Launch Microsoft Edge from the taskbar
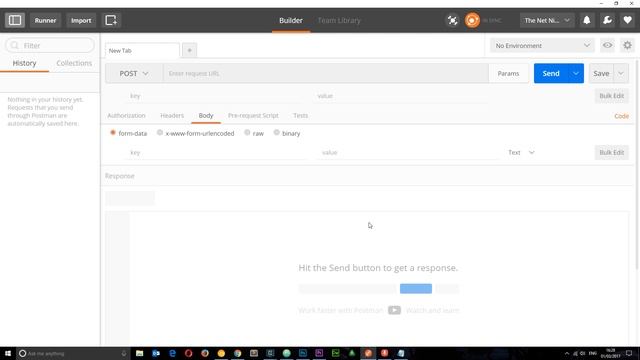This screenshot has height=360, width=640. click(172, 353)
